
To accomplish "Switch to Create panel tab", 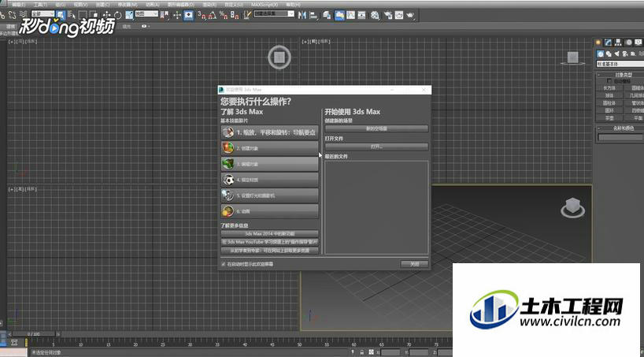I will point(598,43).
